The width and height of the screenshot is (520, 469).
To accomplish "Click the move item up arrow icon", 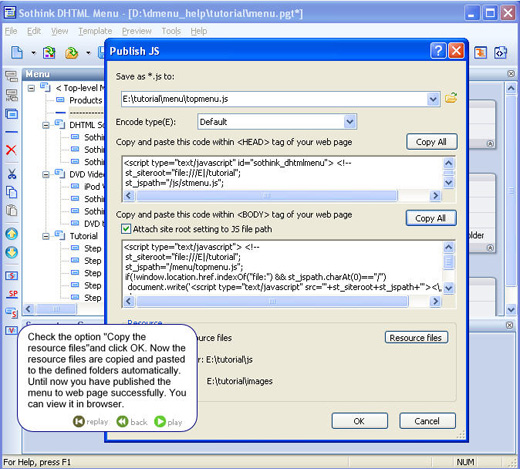I will pyautogui.click(x=12, y=234).
